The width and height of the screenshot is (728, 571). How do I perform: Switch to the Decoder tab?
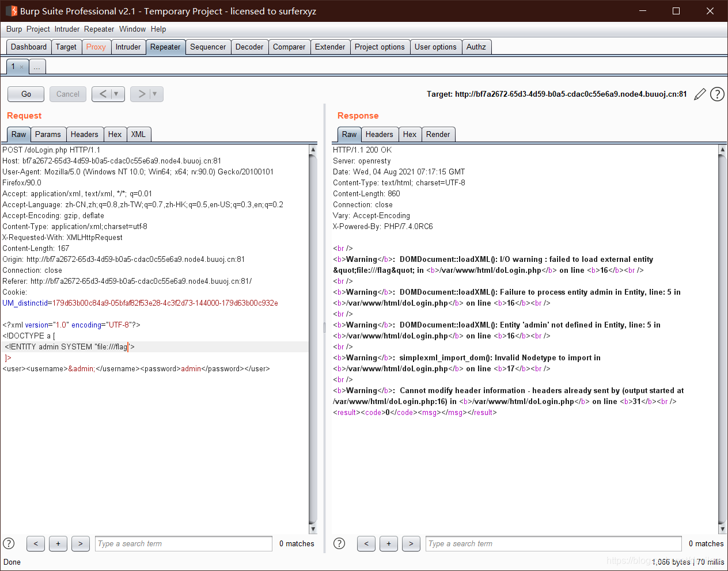click(x=249, y=47)
